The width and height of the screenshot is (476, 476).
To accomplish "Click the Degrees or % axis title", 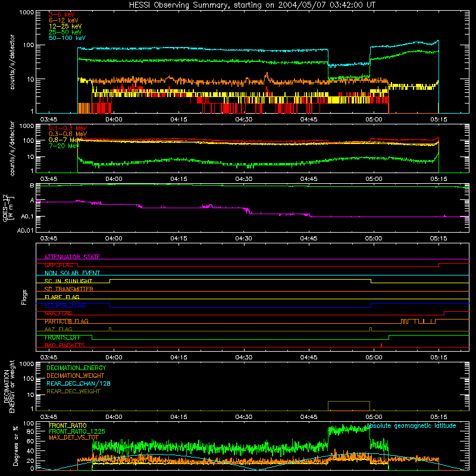I will click(15, 446).
